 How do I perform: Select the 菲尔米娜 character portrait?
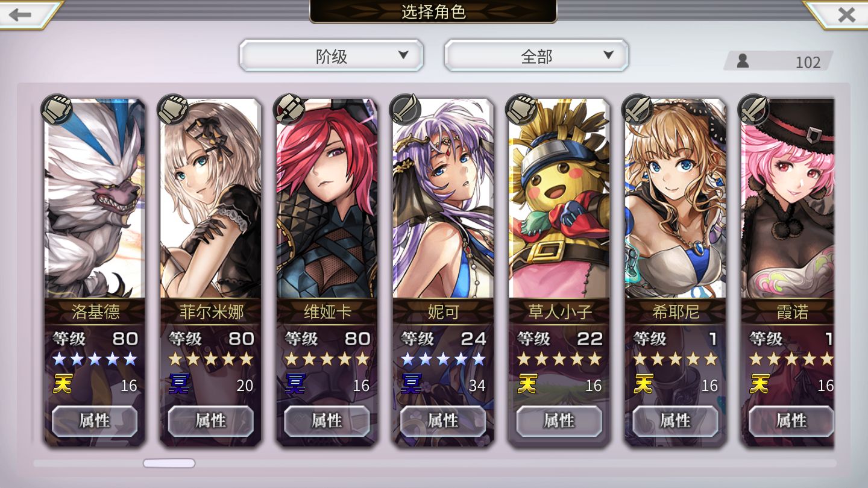(x=211, y=199)
